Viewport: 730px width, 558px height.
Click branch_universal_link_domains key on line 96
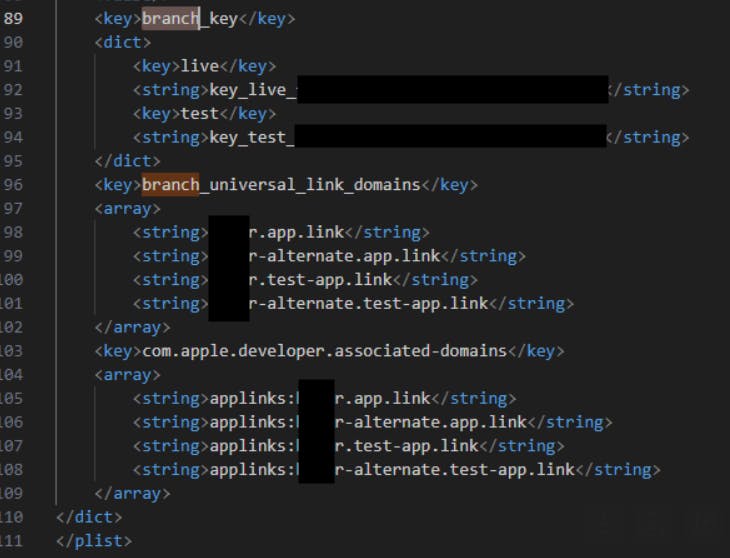tap(281, 185)
